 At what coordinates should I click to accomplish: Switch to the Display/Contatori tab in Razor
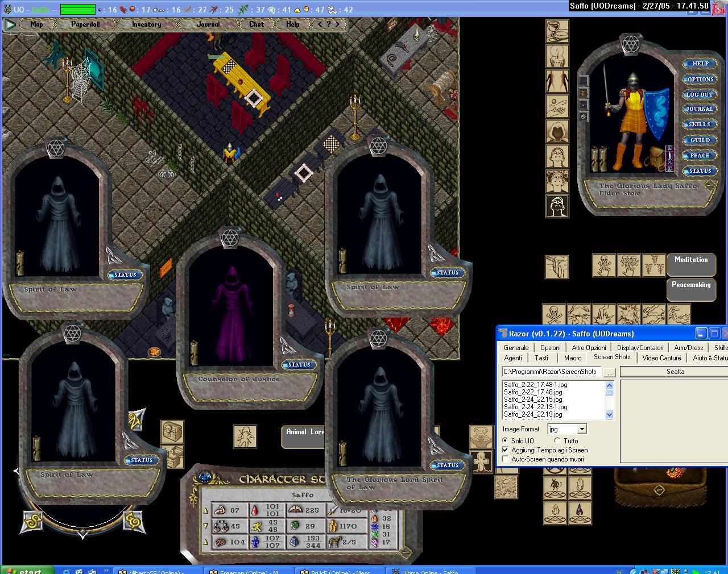[x=640, y=347]
